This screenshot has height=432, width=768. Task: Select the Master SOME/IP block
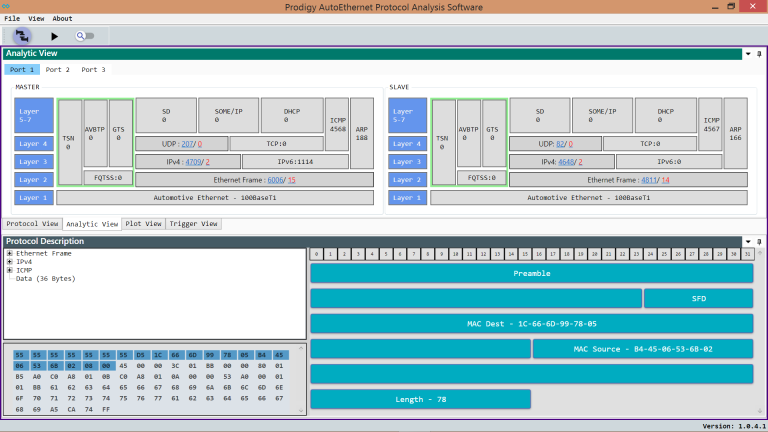(229, 116)
